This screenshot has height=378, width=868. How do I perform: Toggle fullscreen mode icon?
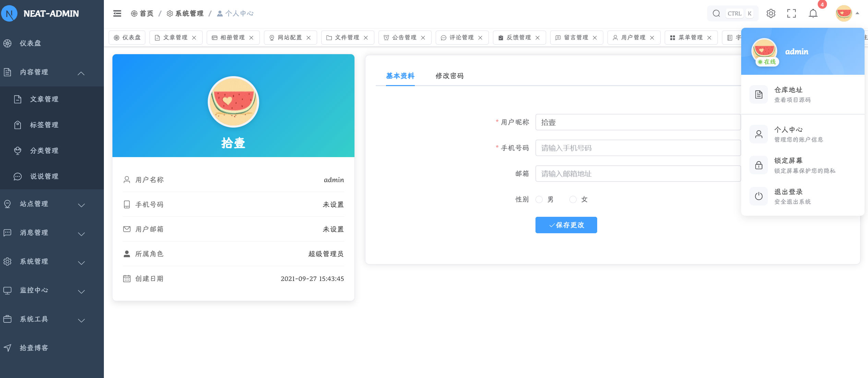point(792,13)
